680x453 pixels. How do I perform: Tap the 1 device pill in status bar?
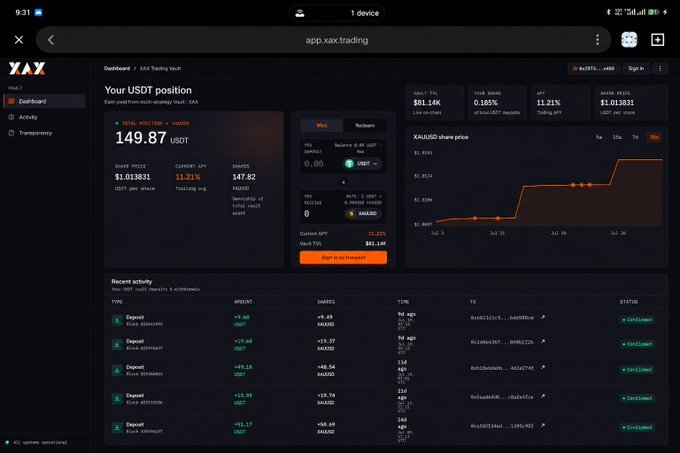[x=337, y=13]
